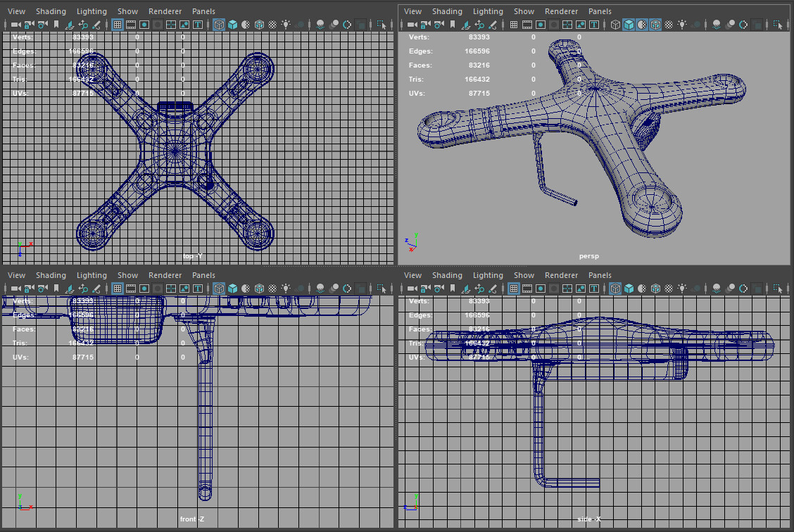Toggle Film Gate in top panel toolbar
This screenshot has width=794, height=532.
[131, 25]
